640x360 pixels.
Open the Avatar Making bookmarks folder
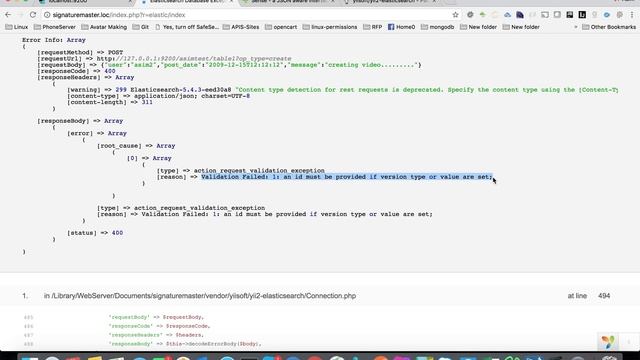tap(104, 27)
